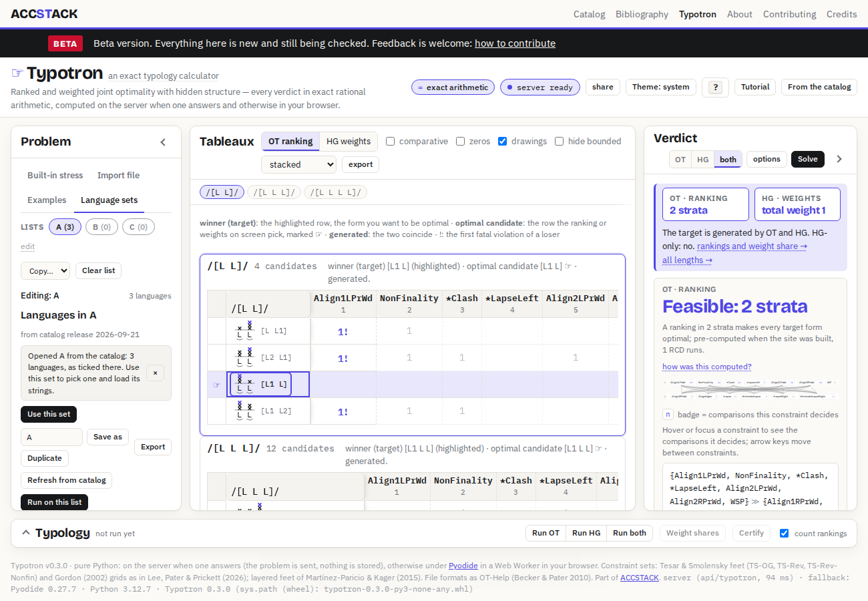868x601 pixels.
Task: Click the verdict options button
Action: 767,159
